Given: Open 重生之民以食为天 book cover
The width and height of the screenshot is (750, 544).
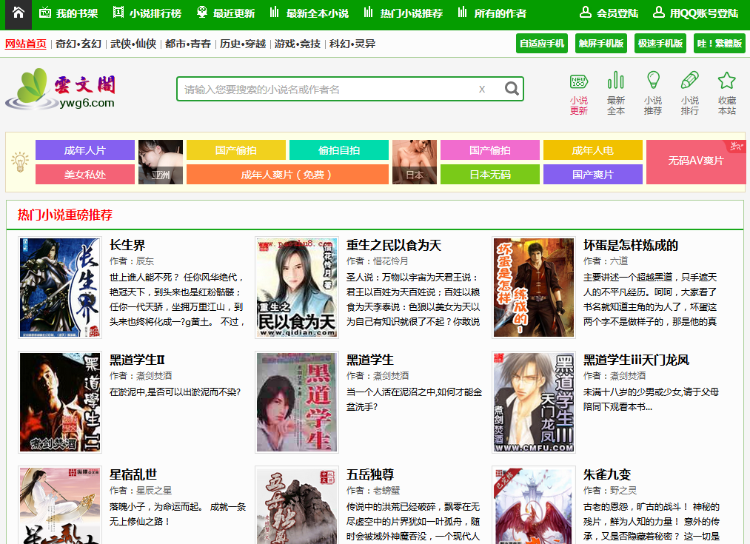Looking at the screenshot, I should (297, 288).
